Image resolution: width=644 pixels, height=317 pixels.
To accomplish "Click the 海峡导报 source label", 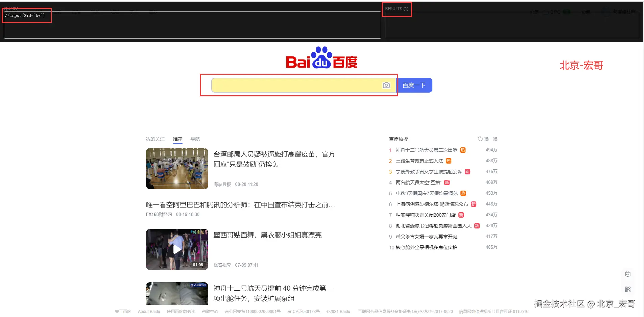I will pyautogui.click(x=222, y=185).
